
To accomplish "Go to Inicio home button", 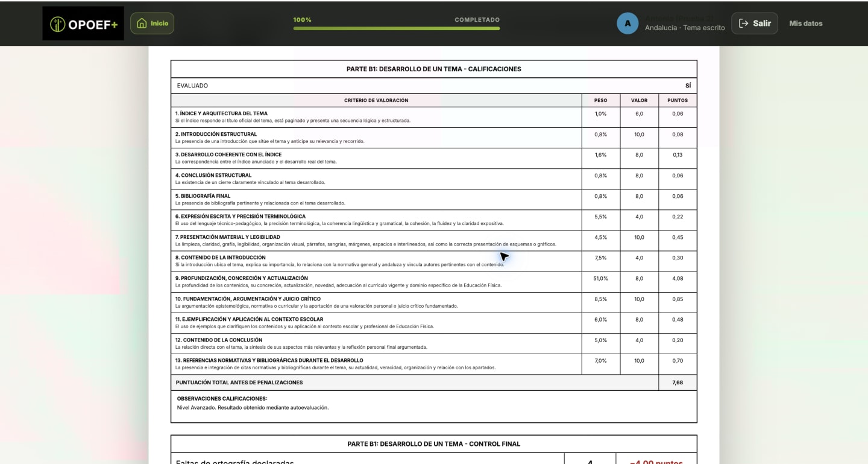I will click(152, 24).
